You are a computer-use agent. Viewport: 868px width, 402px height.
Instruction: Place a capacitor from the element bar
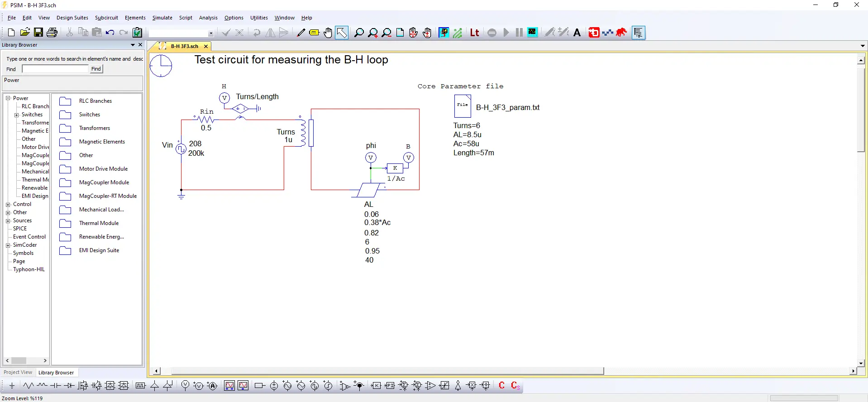[55, 386]
